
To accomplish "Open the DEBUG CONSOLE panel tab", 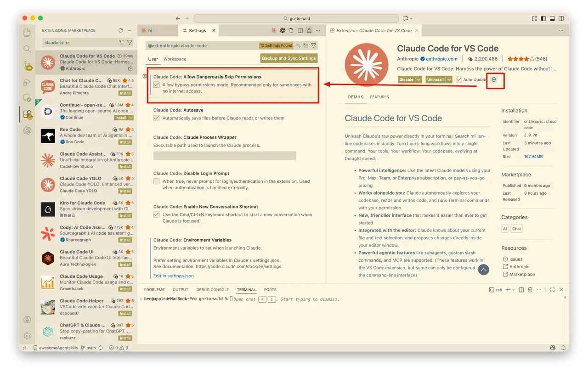I will (x=213, y=290).
